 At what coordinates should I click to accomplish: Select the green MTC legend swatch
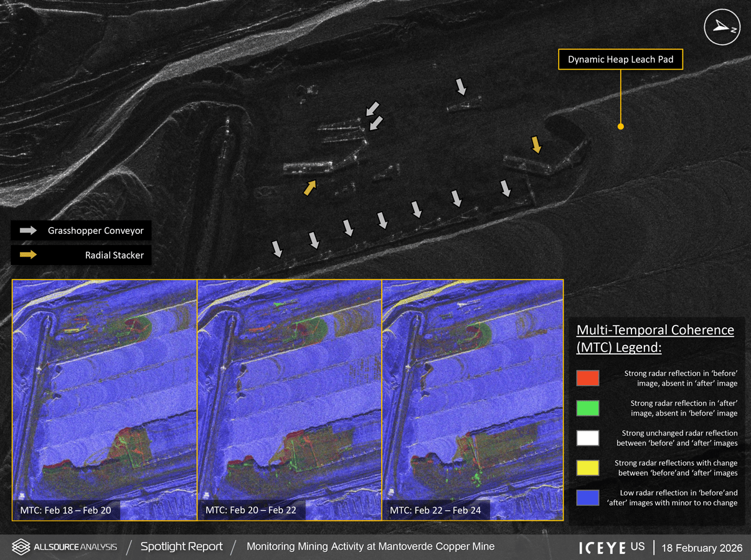pyautogui.click(x=588, y=408)
